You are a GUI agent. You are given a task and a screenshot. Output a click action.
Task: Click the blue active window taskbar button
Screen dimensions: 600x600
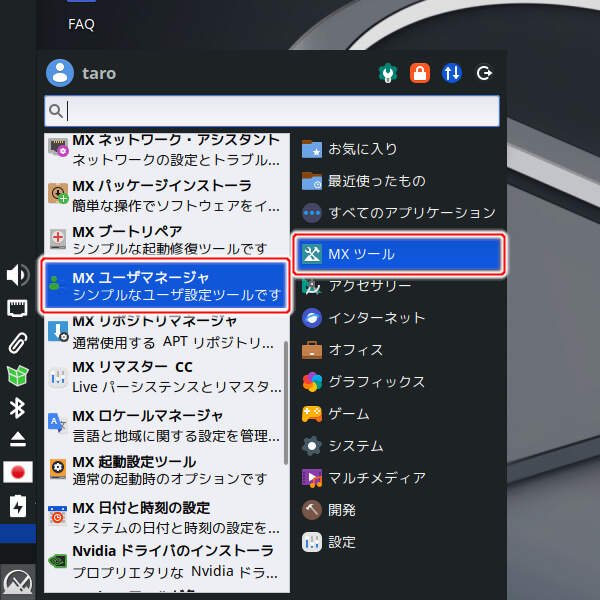[18, 533]
